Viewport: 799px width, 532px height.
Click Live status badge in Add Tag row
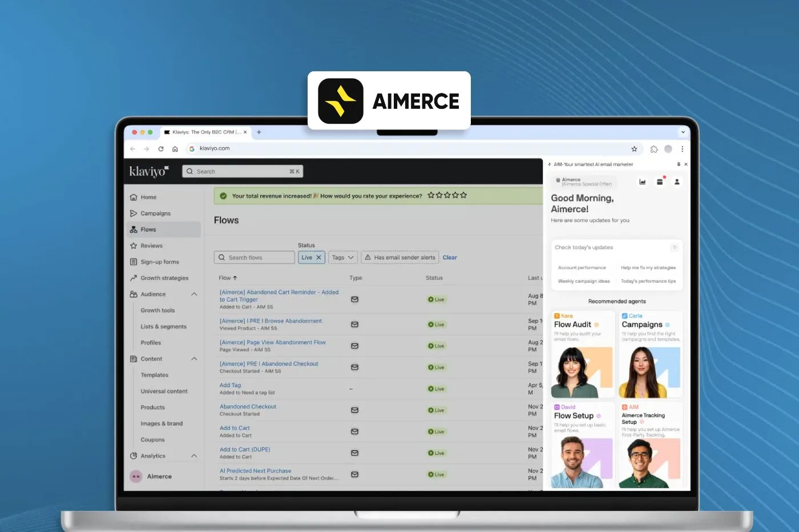pyautogui.click(x=436, y=389)
